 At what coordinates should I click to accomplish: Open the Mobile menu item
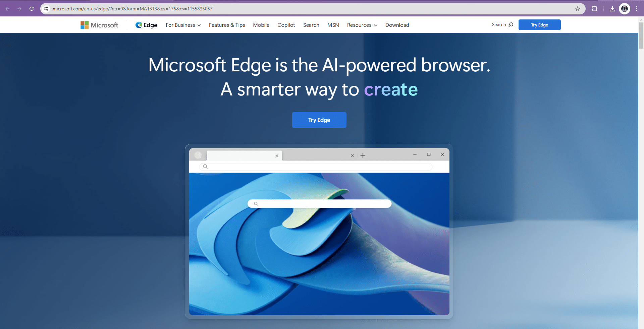(261, 25)
